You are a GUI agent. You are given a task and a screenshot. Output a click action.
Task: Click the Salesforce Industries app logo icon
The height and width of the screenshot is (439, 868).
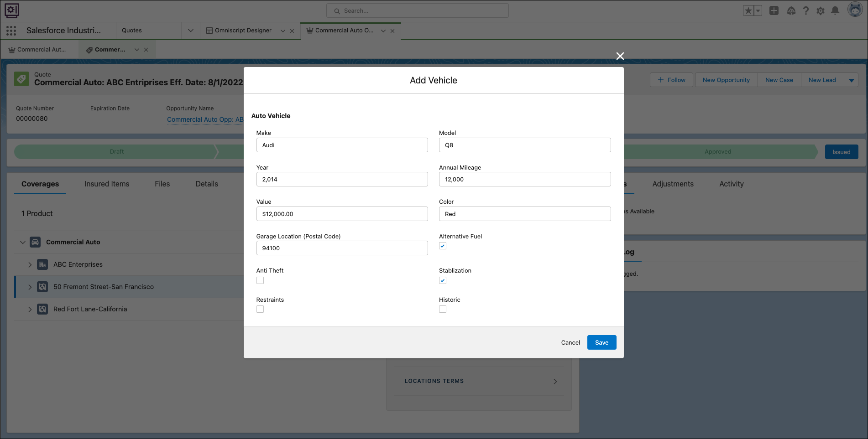pyautogui.click(x=12, y=10)
